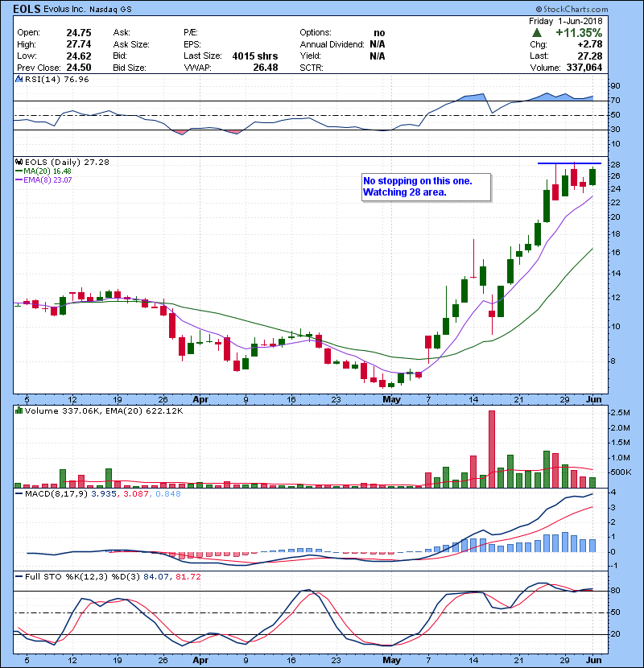The image size is (644, 668).
Task: Click the RSI indicator icon beside RSI(14)
Action: point(19,79)
